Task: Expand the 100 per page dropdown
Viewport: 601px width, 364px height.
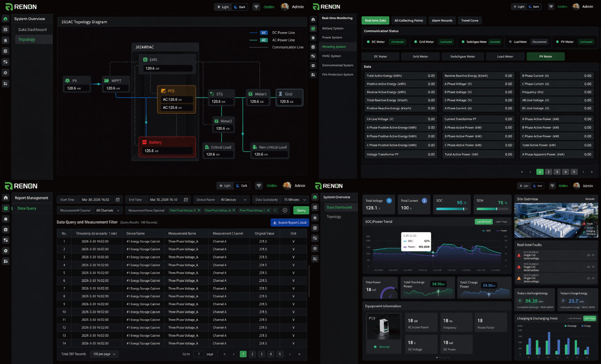Action: point(104,354)
